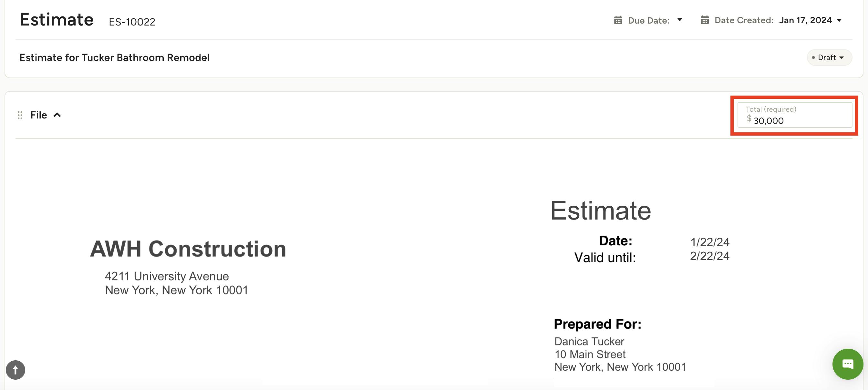Click the Date Created calendar icon
868x390 pixels.
pyautogui.click(x=705, y=20)
